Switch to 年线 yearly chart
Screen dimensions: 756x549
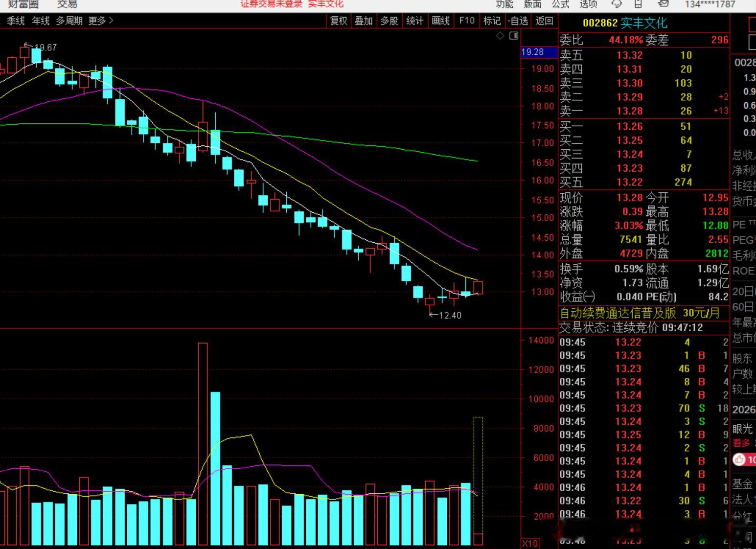(41, 21)
